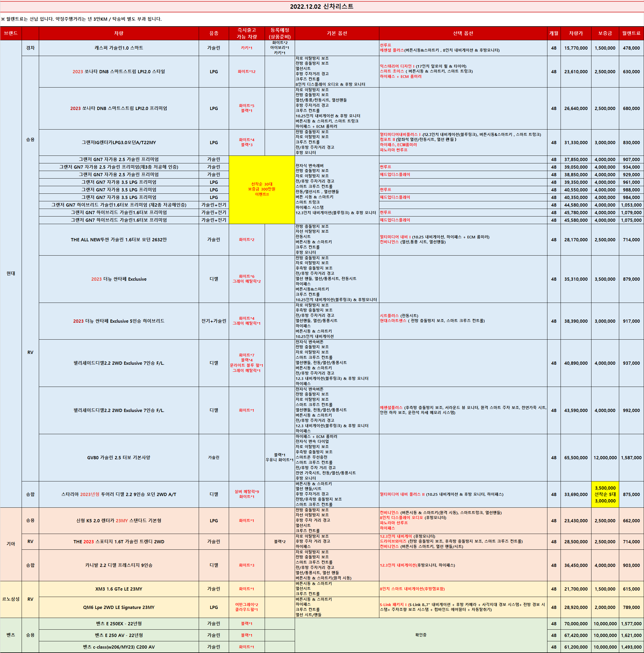Select the 캐스퍼 가솔린1.0 스마트 cell

[119, 48]
